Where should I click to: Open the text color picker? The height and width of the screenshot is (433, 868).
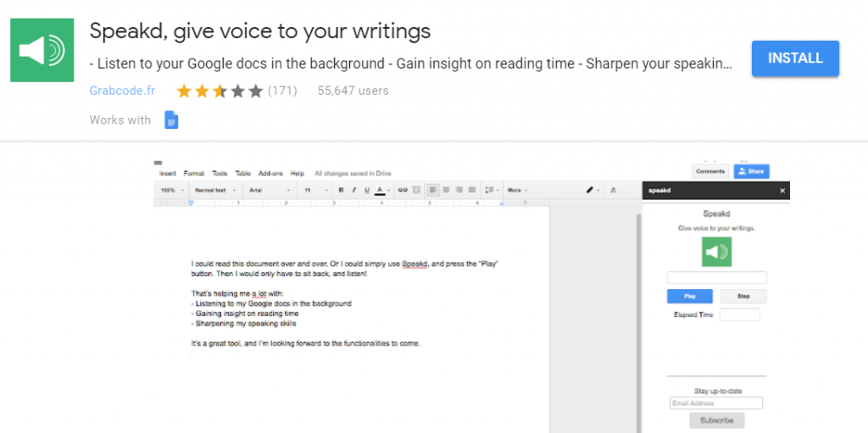381,190
